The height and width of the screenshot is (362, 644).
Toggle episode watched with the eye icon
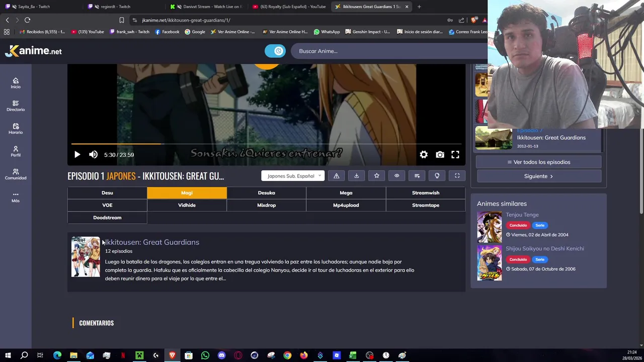396,176
